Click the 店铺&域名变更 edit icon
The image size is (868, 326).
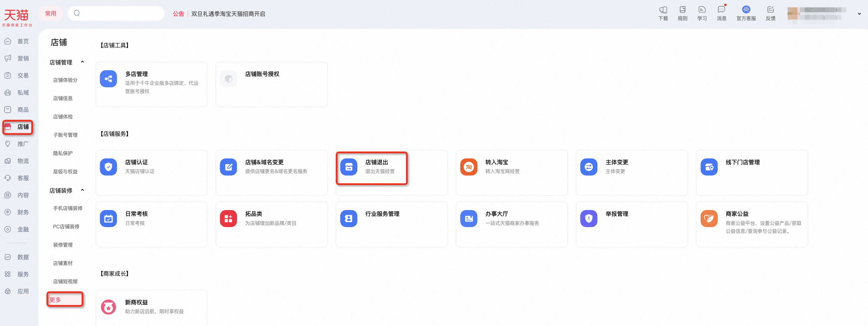click(x=228, y=167)
